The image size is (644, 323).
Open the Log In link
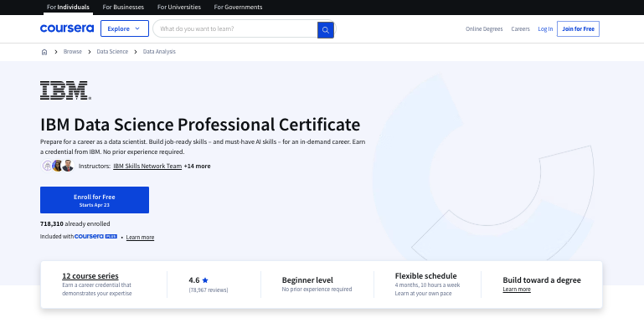pyautogui.click(x=545, y=28)
